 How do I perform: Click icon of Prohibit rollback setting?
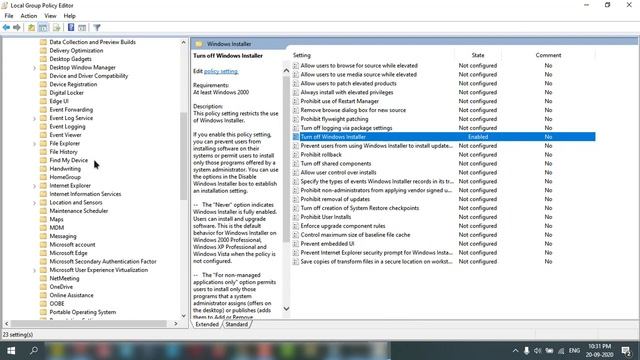tap(296, 155)
